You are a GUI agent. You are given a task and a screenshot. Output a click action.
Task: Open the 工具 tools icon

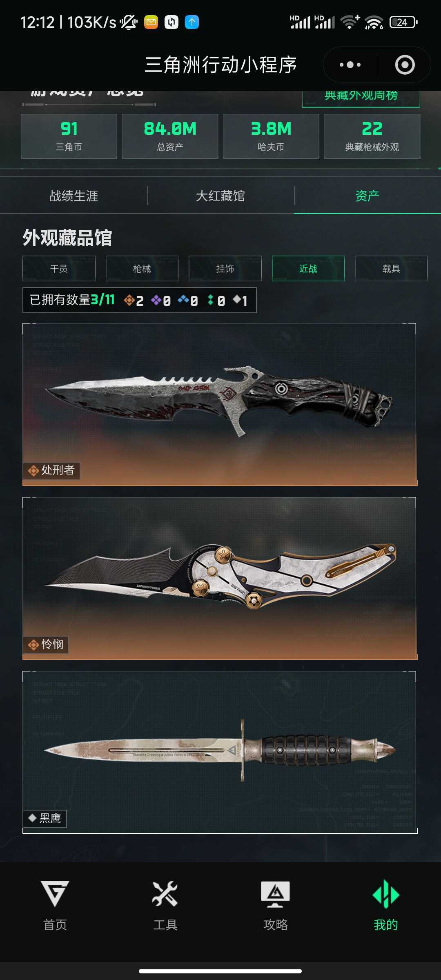[165, 894]
